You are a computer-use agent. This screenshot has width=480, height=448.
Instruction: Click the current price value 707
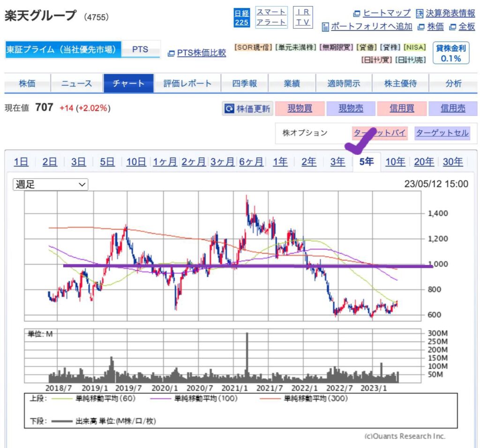(44, 107)
